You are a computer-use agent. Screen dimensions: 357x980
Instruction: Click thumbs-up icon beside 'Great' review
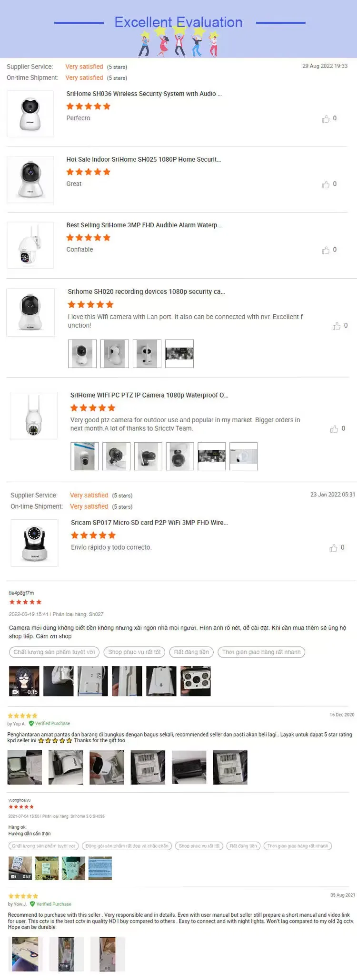click(x=326, y=184)
